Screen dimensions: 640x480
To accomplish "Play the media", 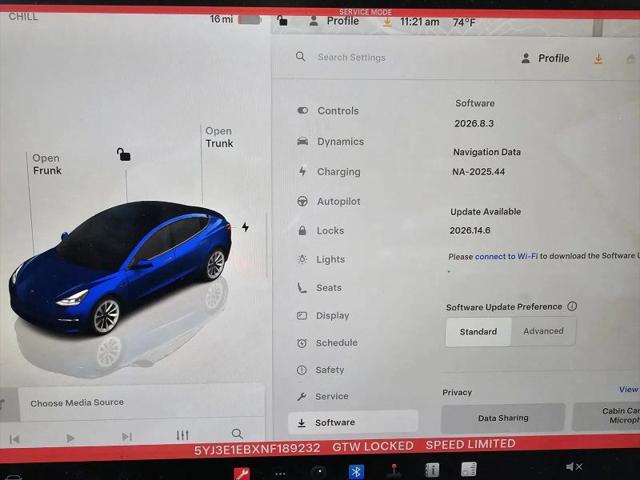I will (70, 438).
